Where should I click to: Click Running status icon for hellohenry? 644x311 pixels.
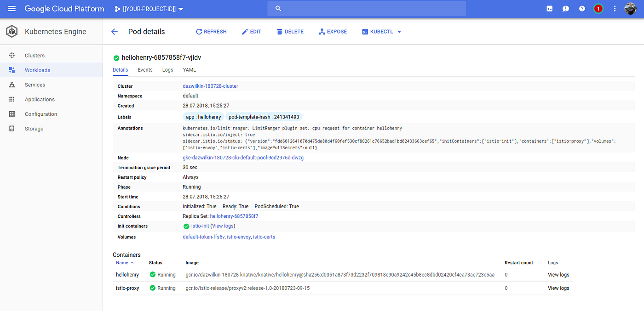point(153,275)
